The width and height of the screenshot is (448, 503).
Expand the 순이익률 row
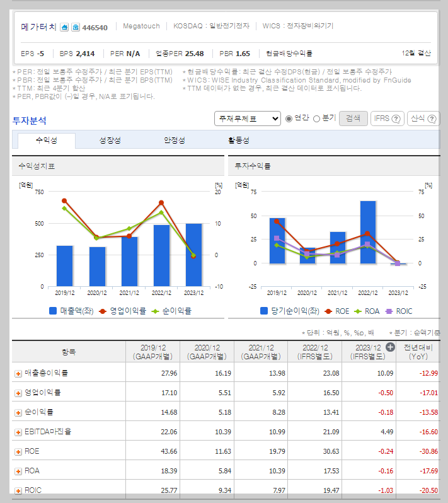(18, 413)
